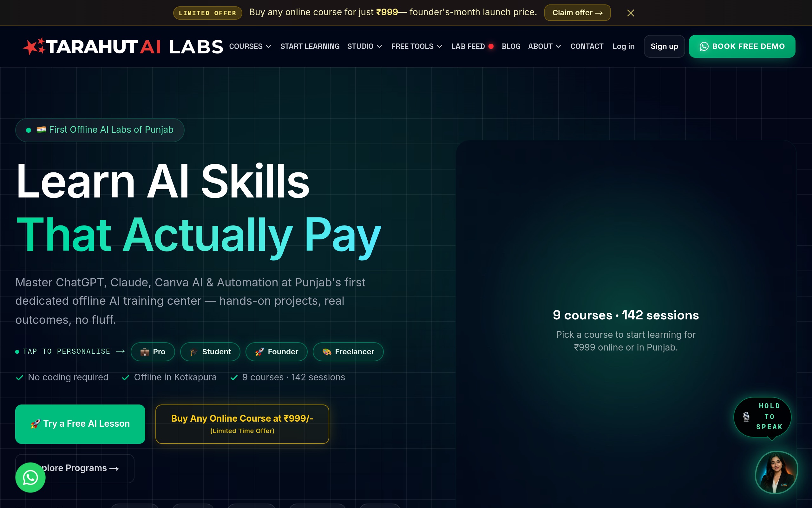This screenshot has height=508, width=812.
Task: Click Try a Free AI Lesson button
Action: pos(80,424)
